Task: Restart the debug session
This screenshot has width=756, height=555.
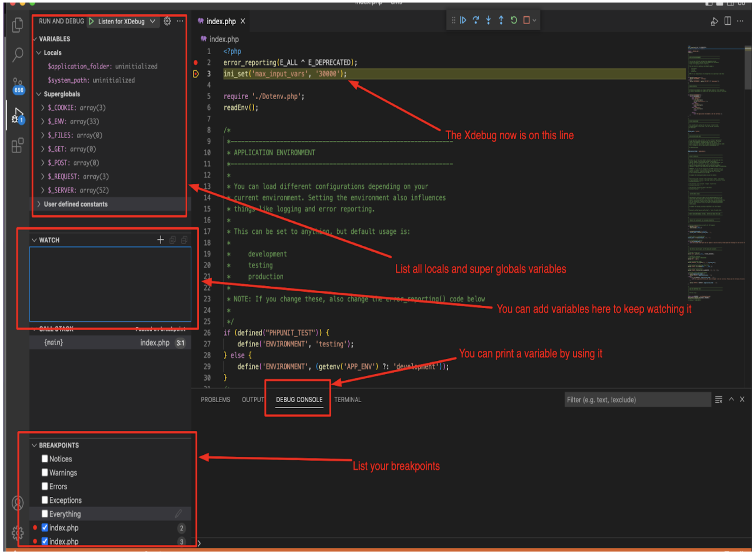Action: click(x=514, y=20)
